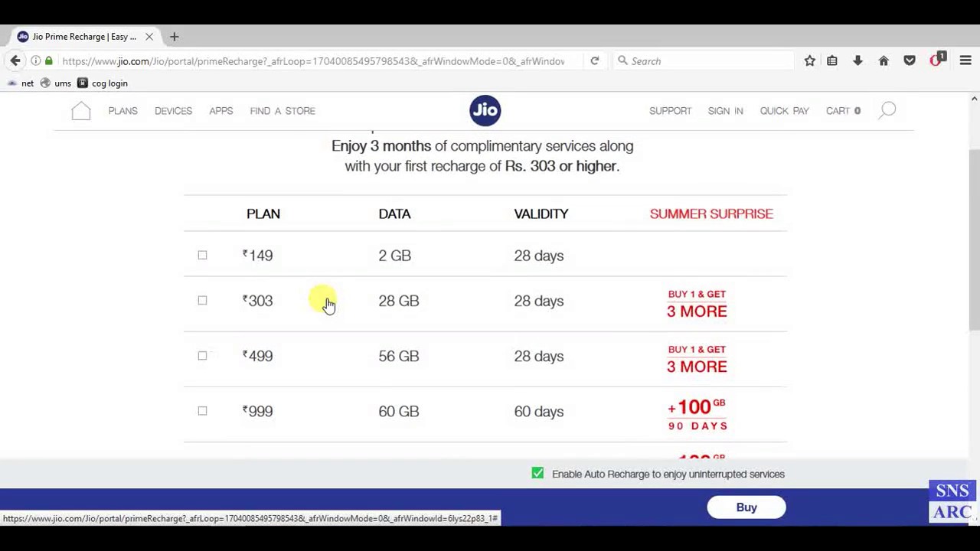Open the SUPPORT link
980x551 pixels.
(x=670, y=111)
